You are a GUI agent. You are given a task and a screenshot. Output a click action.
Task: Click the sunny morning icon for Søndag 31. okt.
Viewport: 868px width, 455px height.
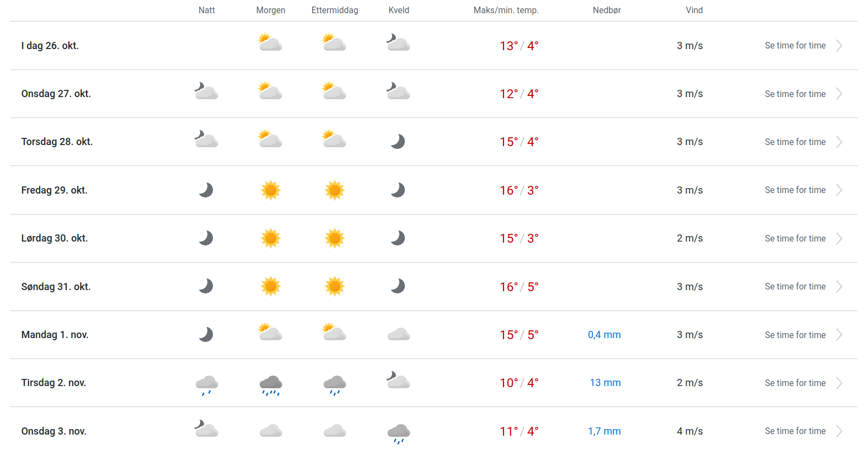[x=270, y=286]
